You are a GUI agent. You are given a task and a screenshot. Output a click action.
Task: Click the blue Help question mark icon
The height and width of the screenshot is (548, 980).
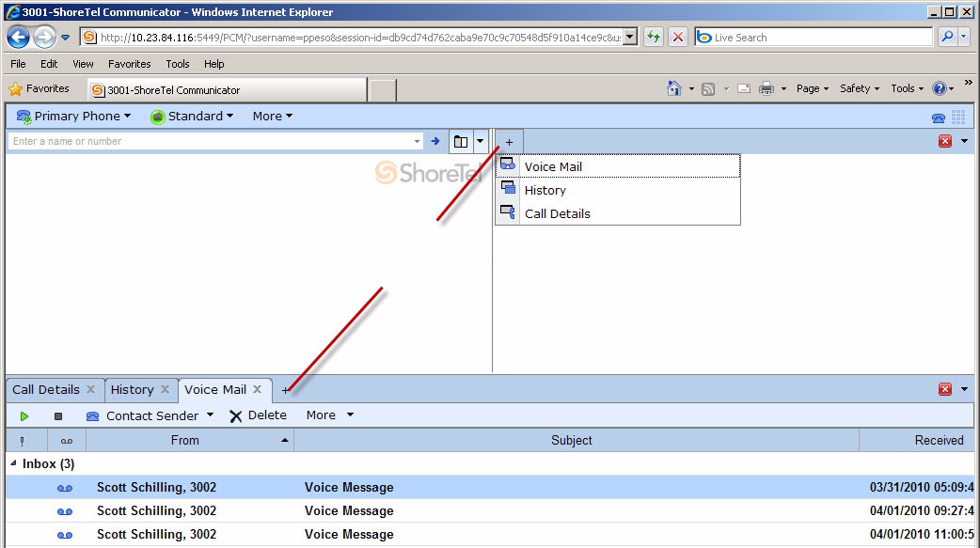pos(940,88)
